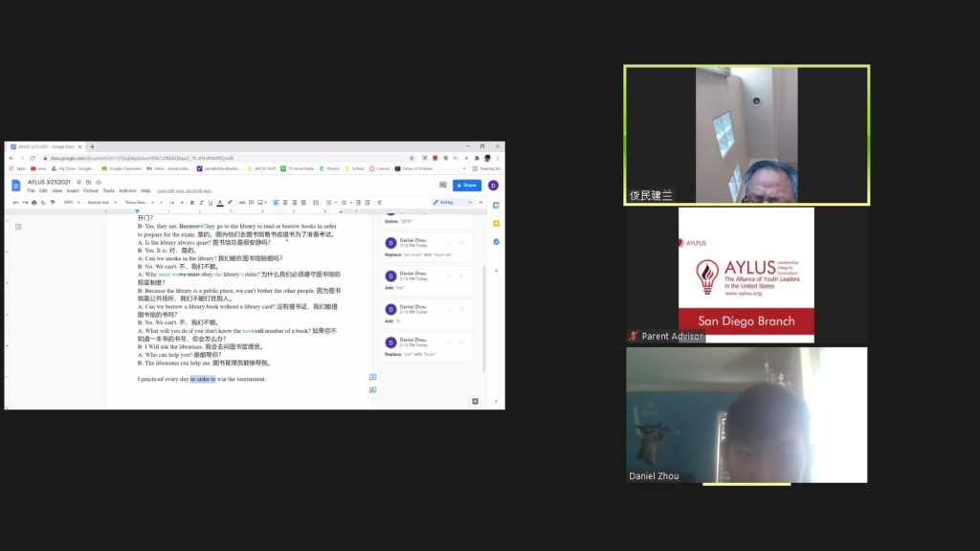
Task: Set center text alignment
Action: click(285, 203)
